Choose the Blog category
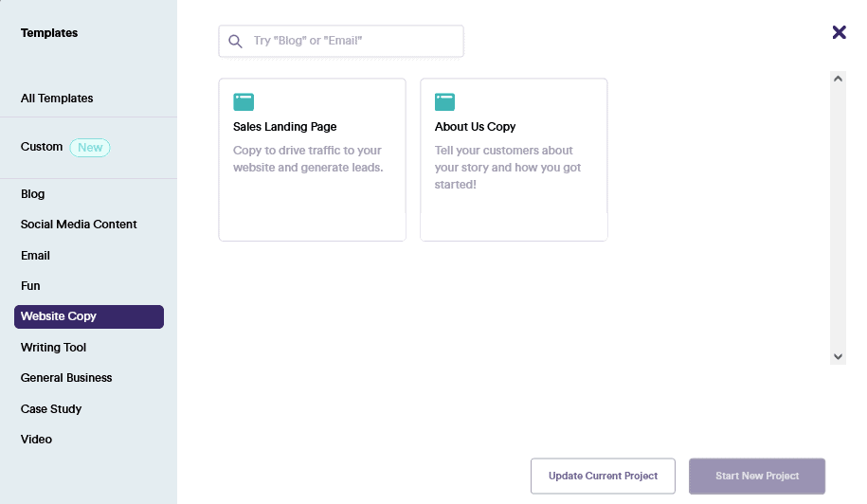This screenshot has width=867, height=504. [33, 194]
